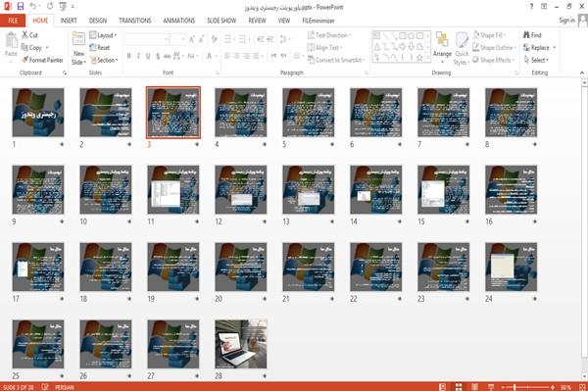Open the Shape Effects dropdown

tap(493, 60)
